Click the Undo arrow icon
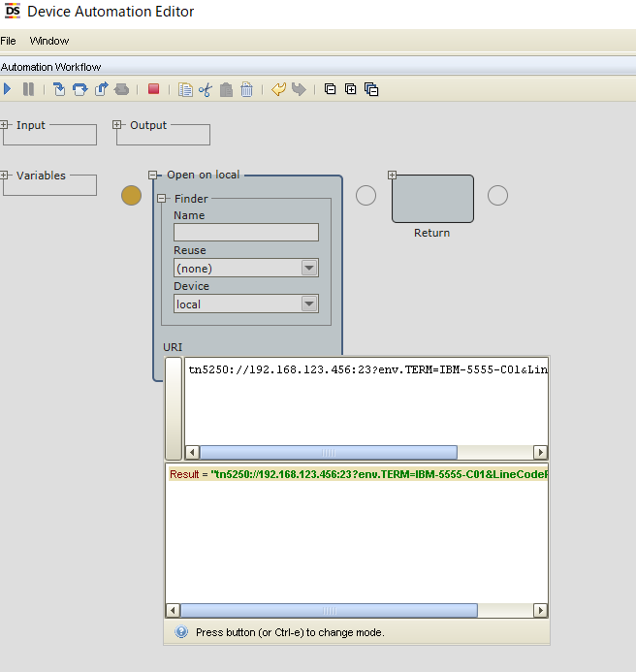Image resolution: width=636 pixels, height=672 pixels. [x=278, y=89]
